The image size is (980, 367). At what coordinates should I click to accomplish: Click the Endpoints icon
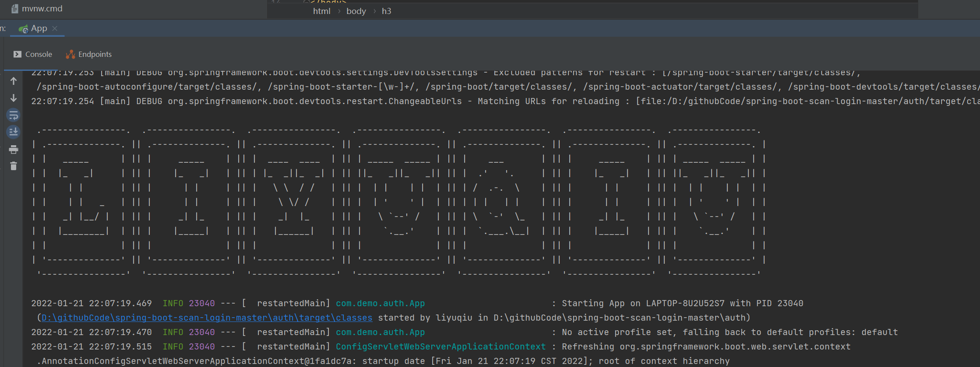[71, 54]
